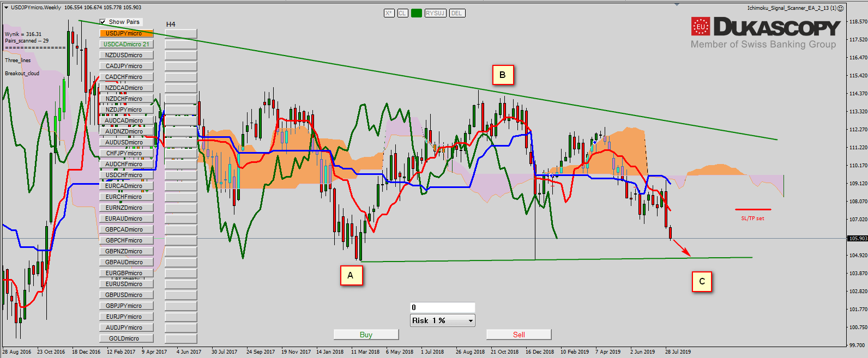Uncheck the Show Pairs checkbox
Screen dimensions: 868x358
[x=103, y=22]
